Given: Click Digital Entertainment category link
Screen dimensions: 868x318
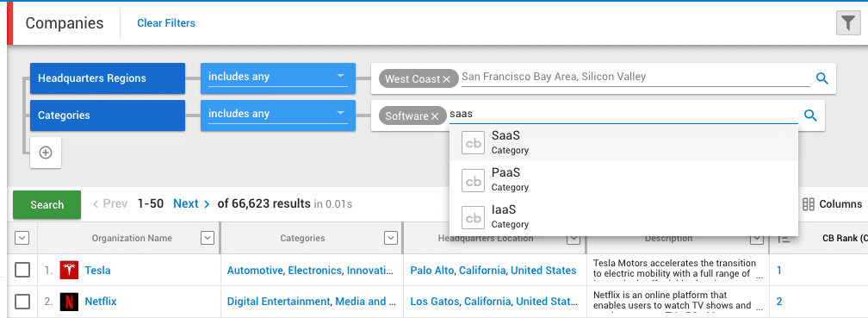Looking at the screenshot, I should (278, 302).
